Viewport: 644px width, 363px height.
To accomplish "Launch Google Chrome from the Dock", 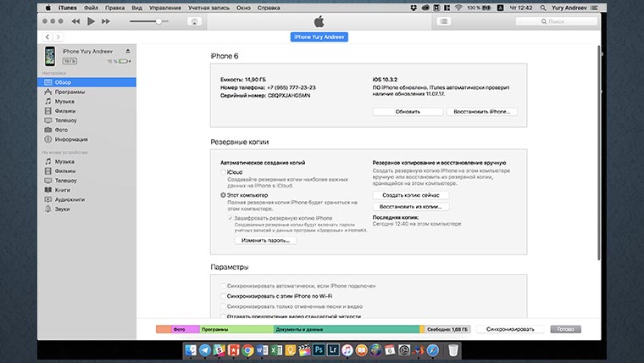I will pos(247,350).
